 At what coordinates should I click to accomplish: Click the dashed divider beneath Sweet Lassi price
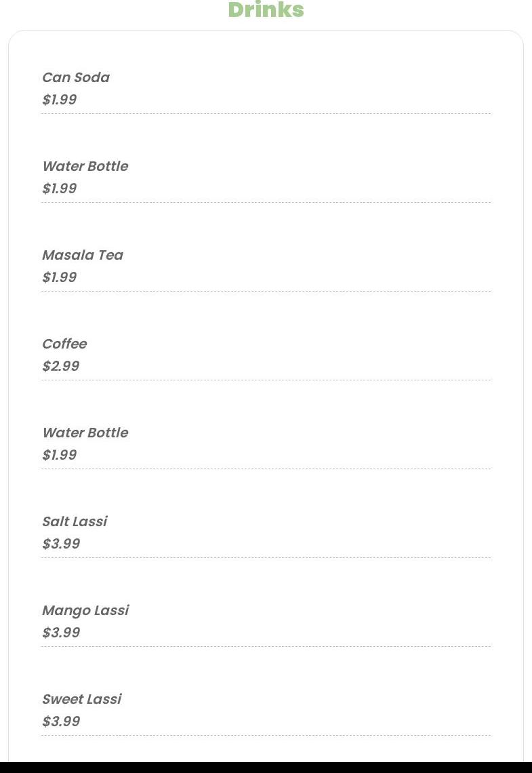tap(266, 735)
